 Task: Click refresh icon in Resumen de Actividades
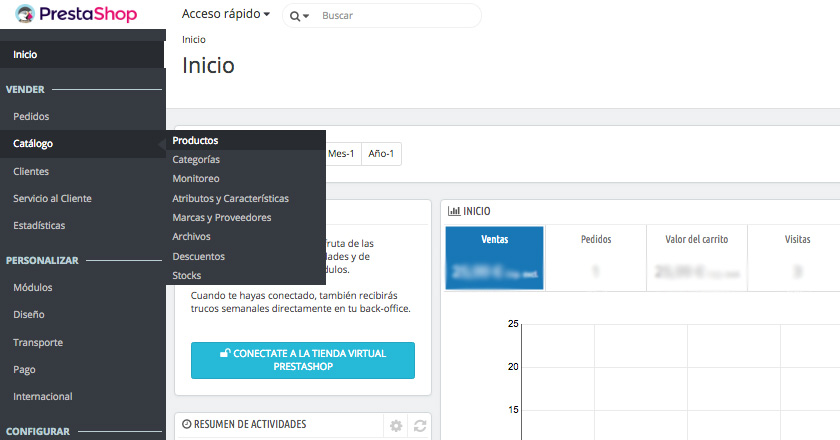[x=420, y=426]
